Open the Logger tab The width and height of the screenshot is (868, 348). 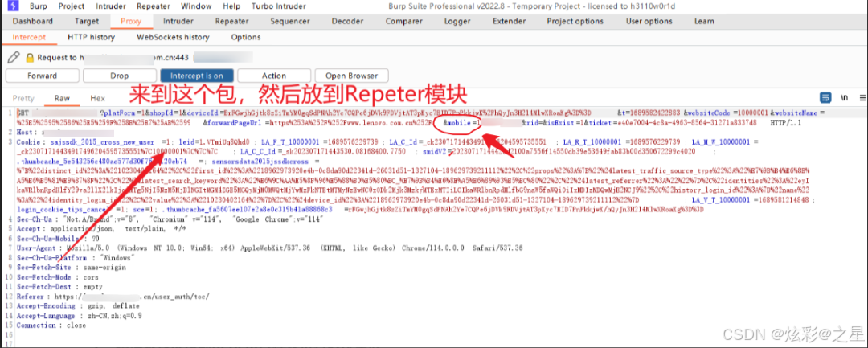[457, 21]
